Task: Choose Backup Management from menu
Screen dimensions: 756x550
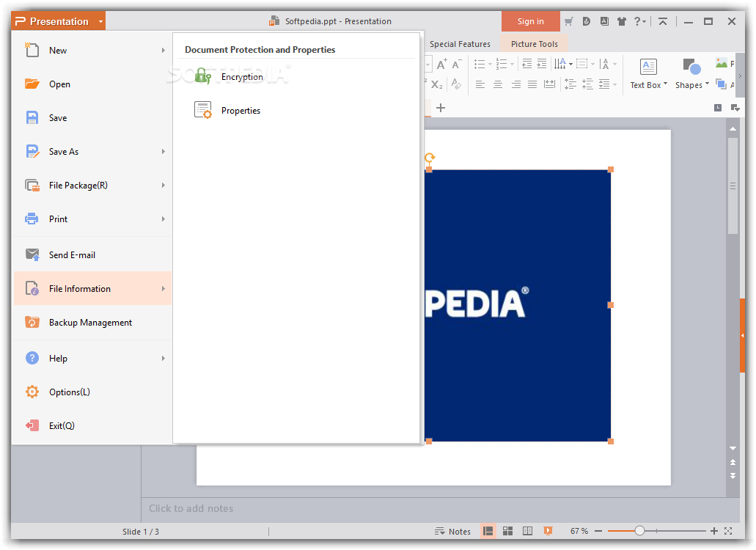Action: tap(92, 323)
